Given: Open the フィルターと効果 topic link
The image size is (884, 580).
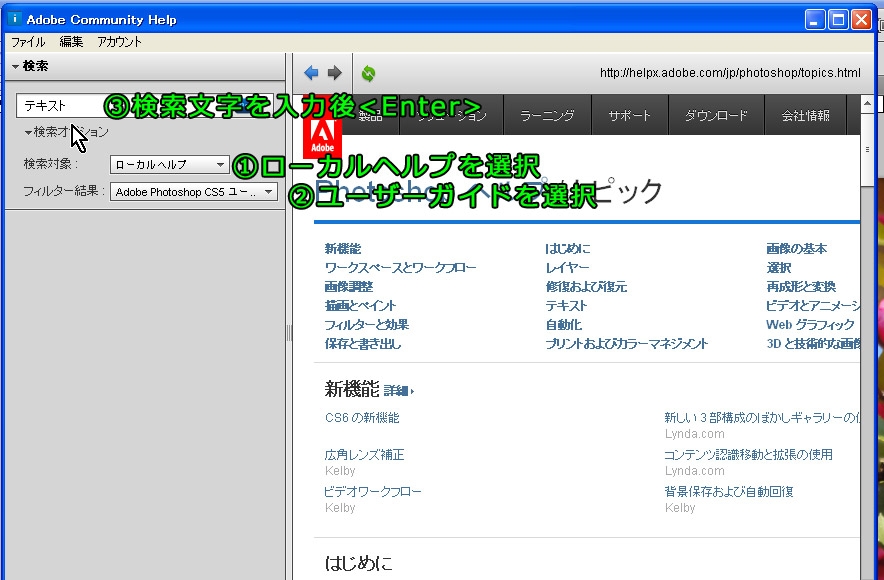Looking at the screenshot, I should (366, 325).
